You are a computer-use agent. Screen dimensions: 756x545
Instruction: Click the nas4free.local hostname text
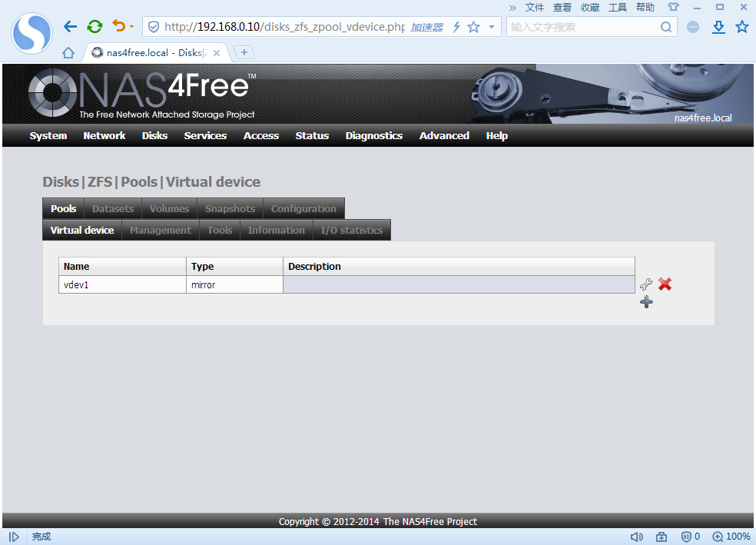tap(702, 118)
